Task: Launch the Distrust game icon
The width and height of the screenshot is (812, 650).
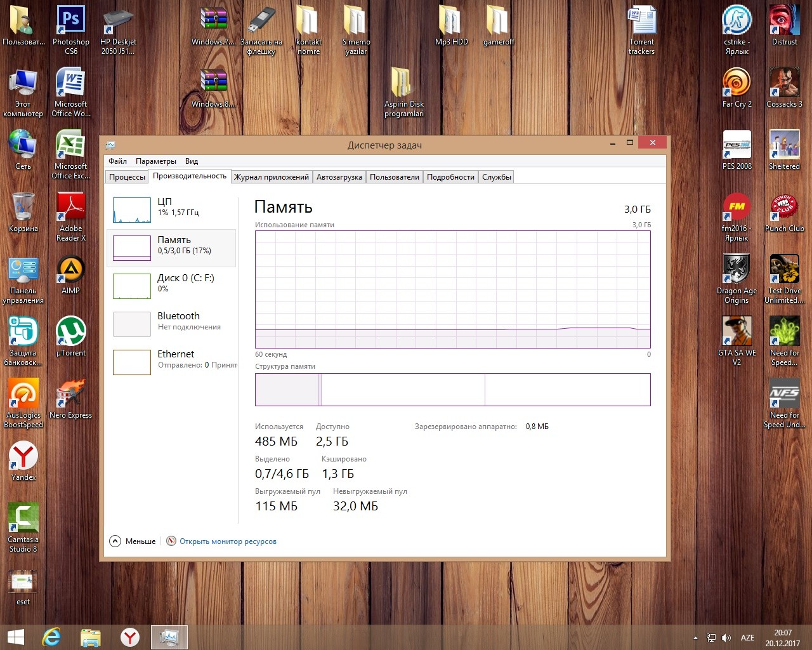Action: (784, 25)
